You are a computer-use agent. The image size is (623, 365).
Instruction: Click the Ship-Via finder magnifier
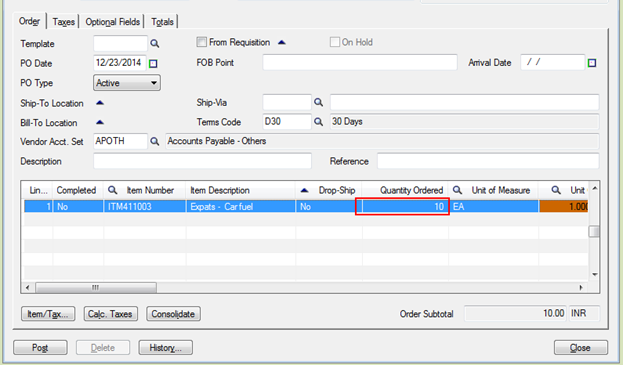point(318,102)
